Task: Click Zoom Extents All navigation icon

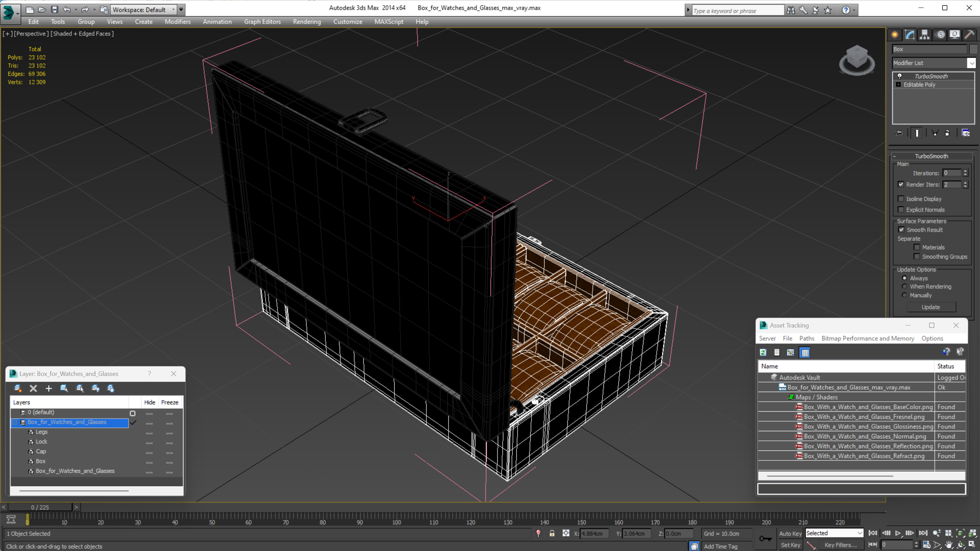Action: coord(972,533)
